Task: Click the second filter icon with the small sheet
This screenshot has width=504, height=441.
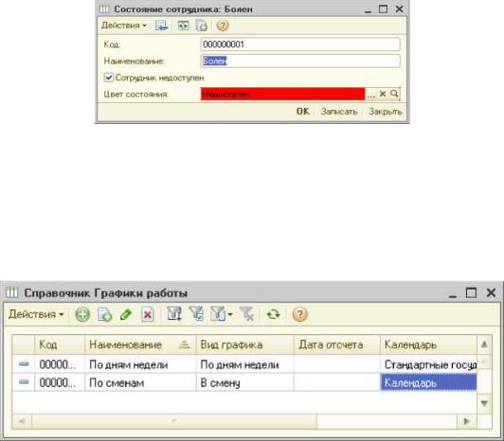Action: 196,314
